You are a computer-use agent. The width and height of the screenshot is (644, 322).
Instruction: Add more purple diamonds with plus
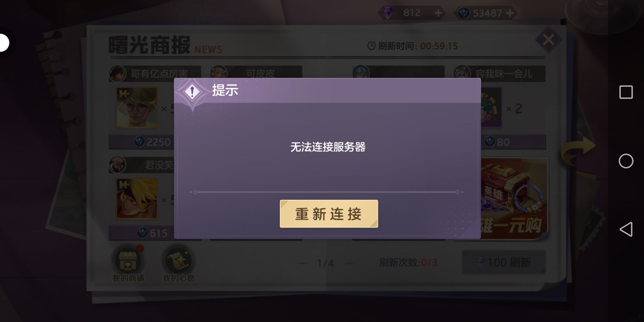tap(438, 13)
